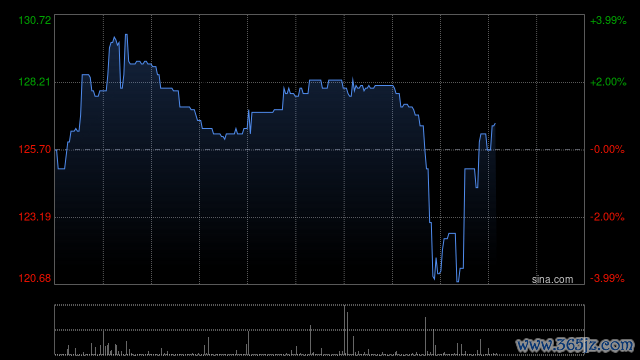The width and height of the screenshot is (640, 360).
Task: Click the latest price point at line end
Action: [x=495, y=124]
